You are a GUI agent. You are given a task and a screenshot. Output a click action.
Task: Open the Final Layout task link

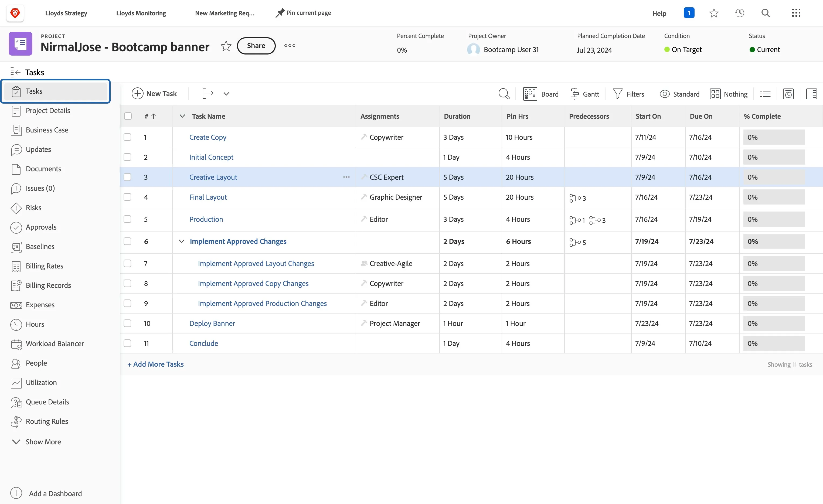click(208, 197)
